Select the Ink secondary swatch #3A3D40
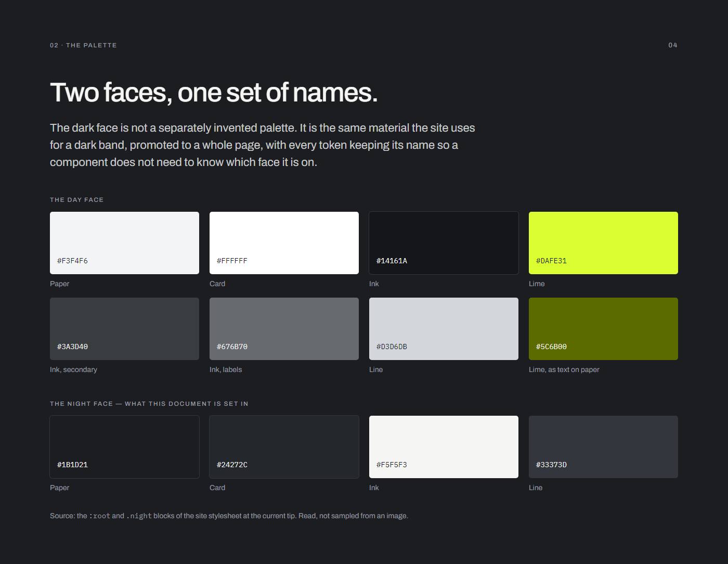 tap(124, 329)
